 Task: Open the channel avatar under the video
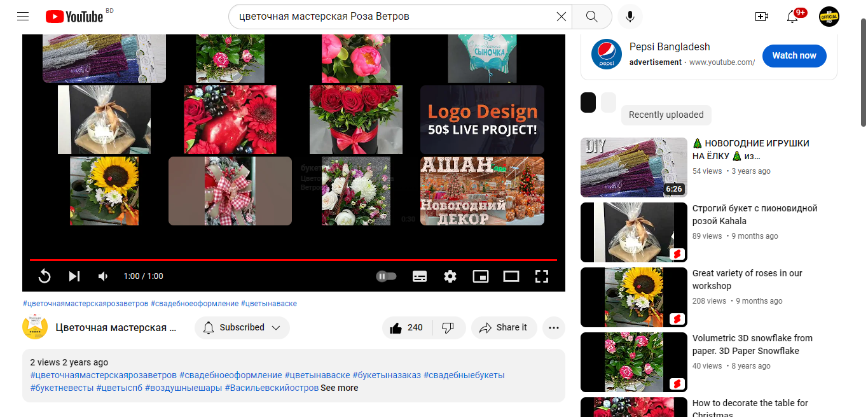[35, 327]
